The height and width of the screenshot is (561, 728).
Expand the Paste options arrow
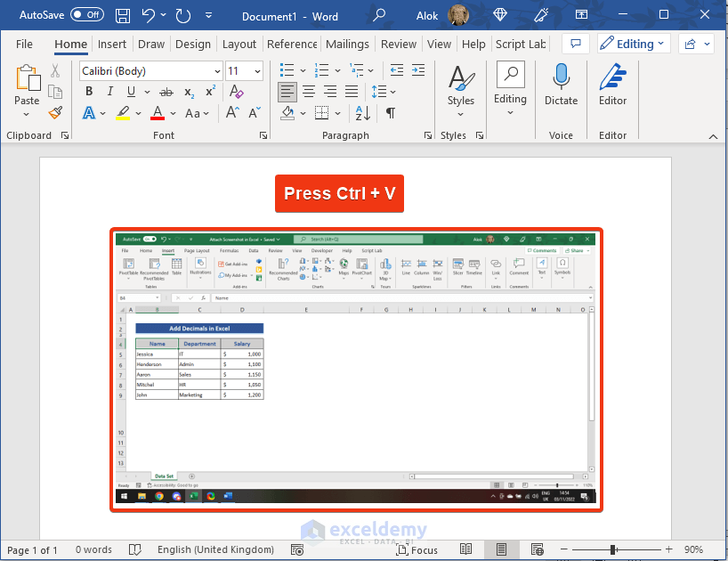click(x=27, y=114)
